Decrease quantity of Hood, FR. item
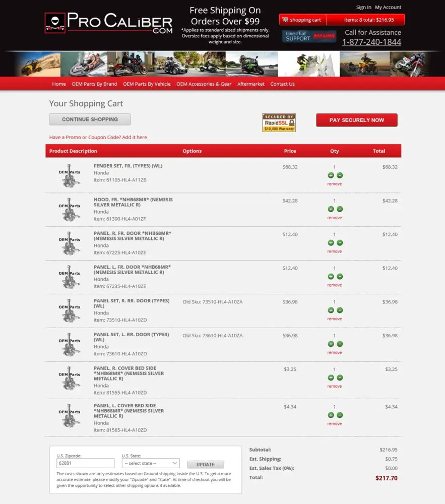 coord(340,209)
